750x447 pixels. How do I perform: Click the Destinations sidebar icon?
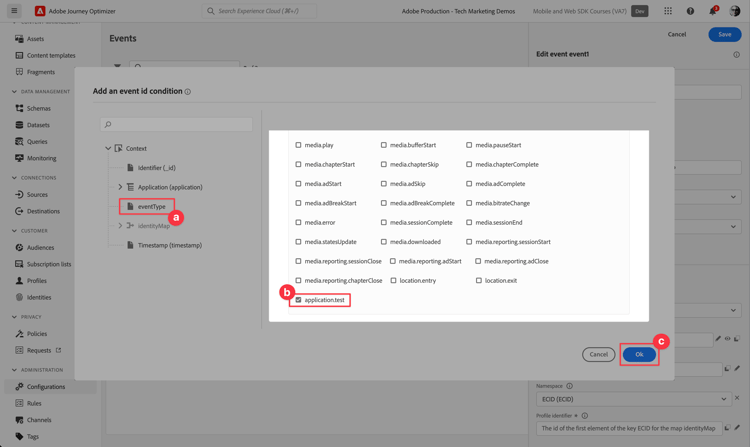tap(19, 211)
